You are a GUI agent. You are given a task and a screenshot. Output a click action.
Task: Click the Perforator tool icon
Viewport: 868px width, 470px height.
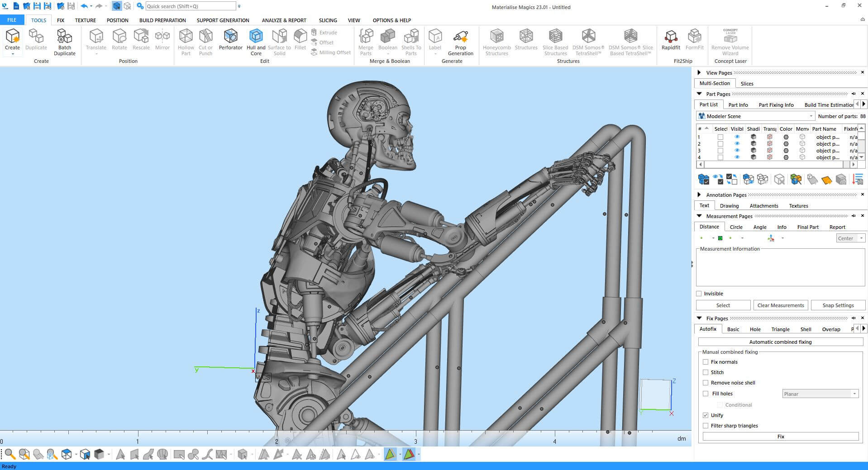[x=230, y=37]
